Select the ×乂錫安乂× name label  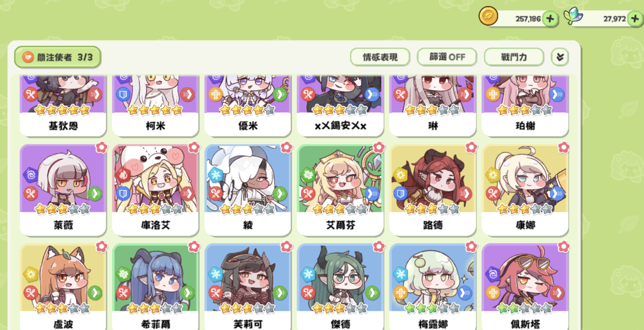340,126
